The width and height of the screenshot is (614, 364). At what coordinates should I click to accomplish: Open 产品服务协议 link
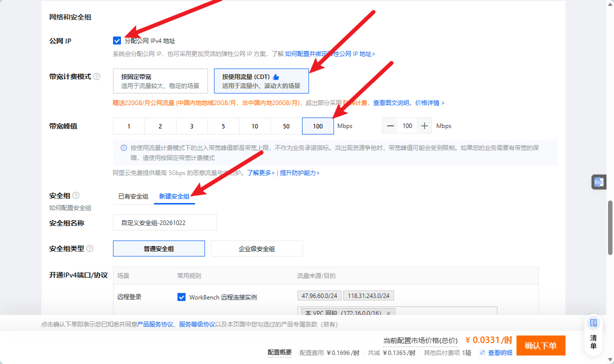[x=155, y=324]
